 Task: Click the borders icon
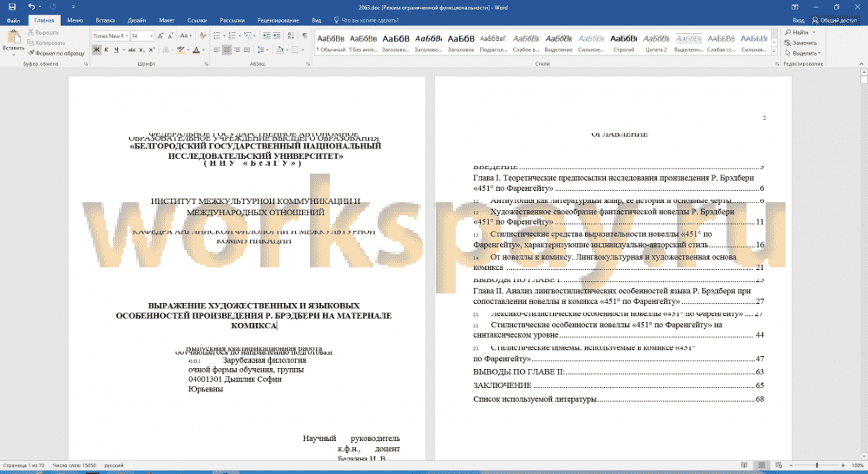(294, 49)
